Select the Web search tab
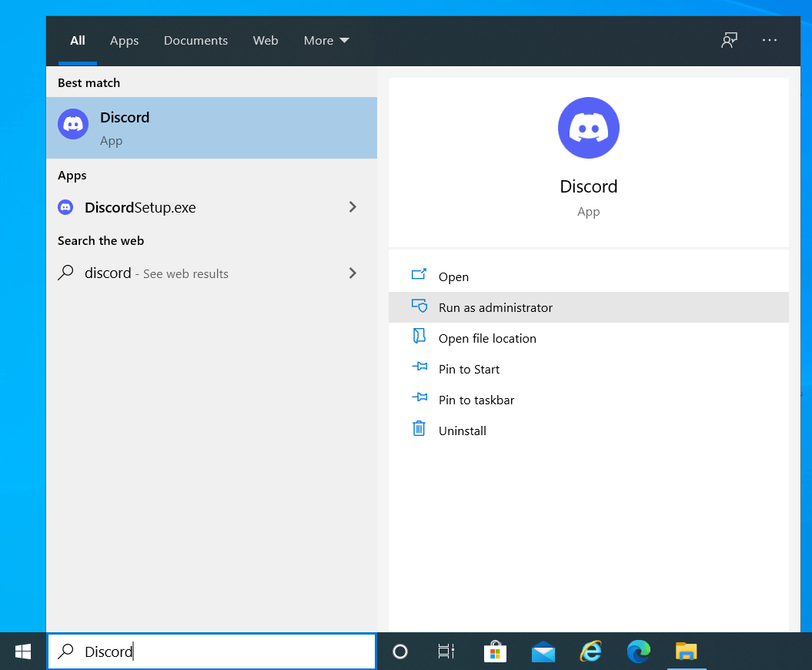This screenshot has height=670, width=812. click(266, 41)
